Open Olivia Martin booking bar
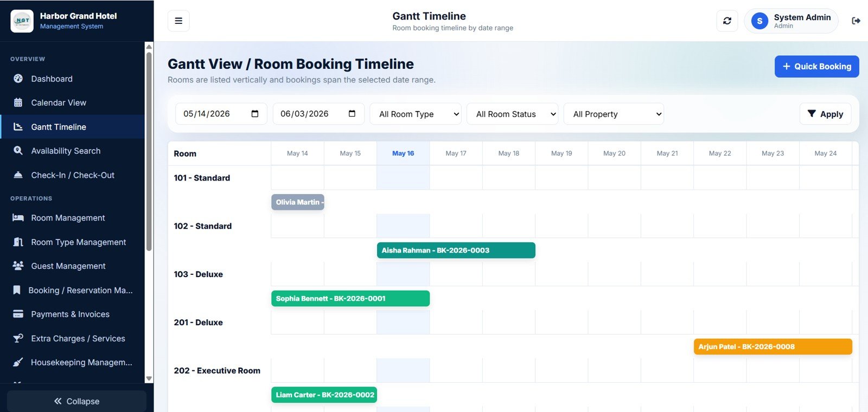The image size is (868, 412). [x=298, y=202]
